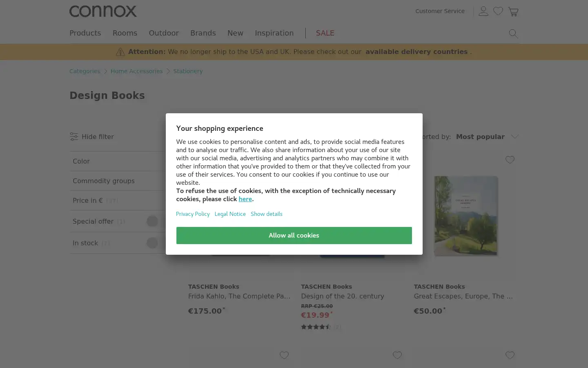Open the user account icon

pos(483,11)
